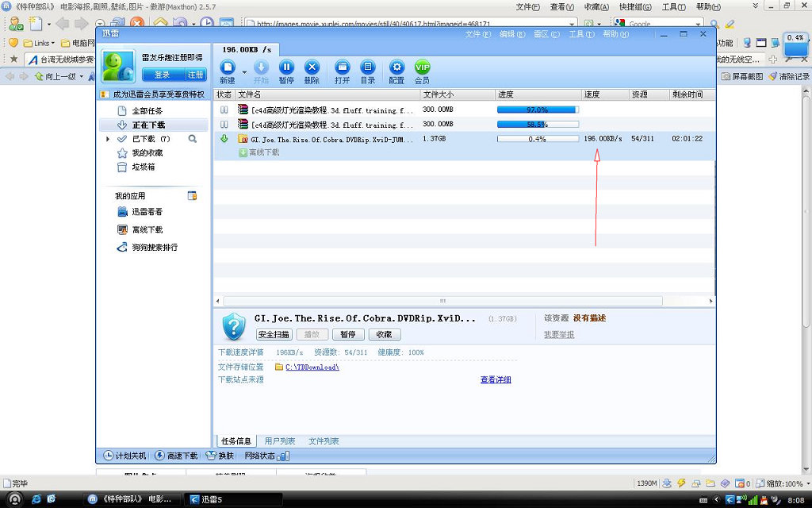The width and height of the screenshot is (812, 508).
Task: Expand the Links folder dropdown in Maxthon
Action: pos(53,43)
